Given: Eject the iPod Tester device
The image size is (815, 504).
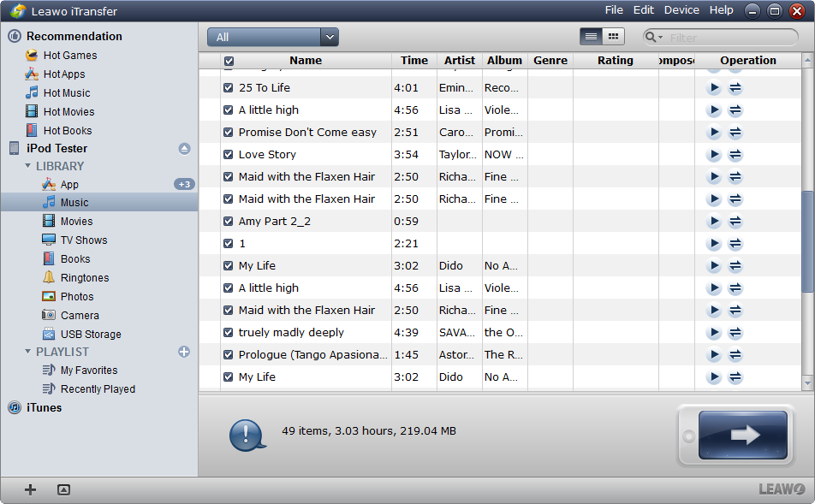Looking at the screenshot, I should point(185,149).
